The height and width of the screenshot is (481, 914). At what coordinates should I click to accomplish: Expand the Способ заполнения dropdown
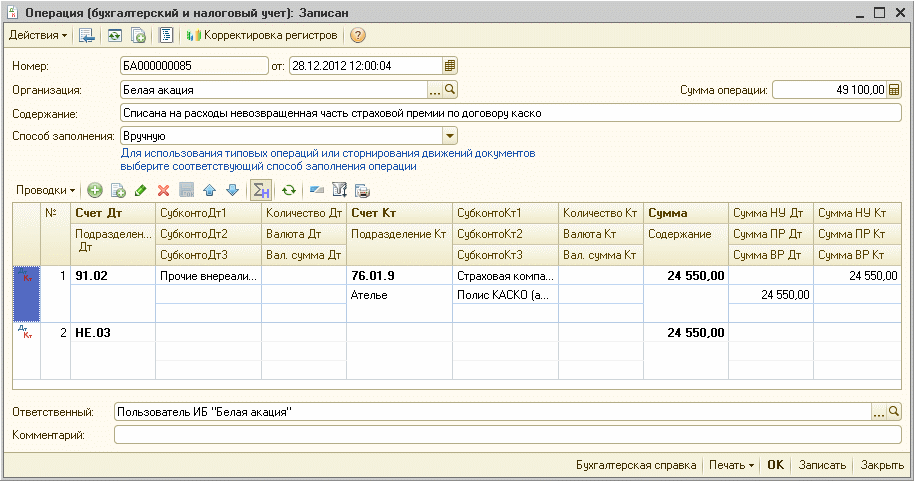(x=450, y=136)
